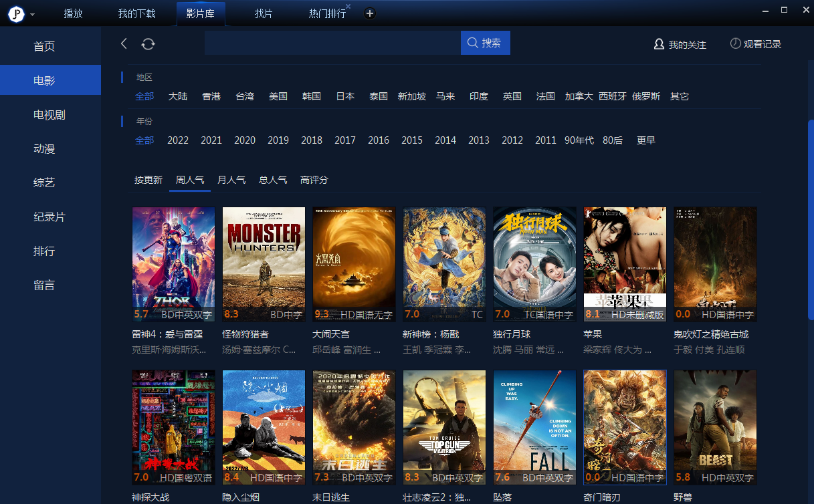Sort by 高评分
The width and height of the screenshot is (814, 504).
click(314, 180)
